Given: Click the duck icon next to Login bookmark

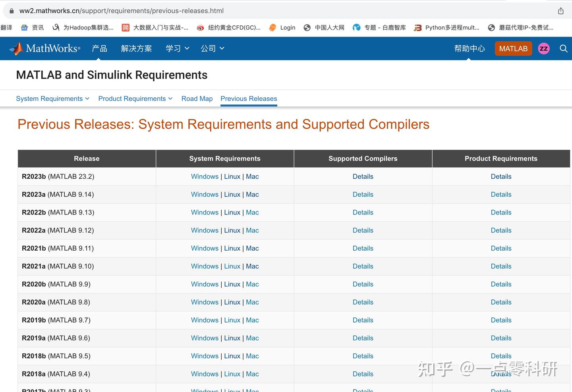Looking at the screenshot, I should [272, 27].
